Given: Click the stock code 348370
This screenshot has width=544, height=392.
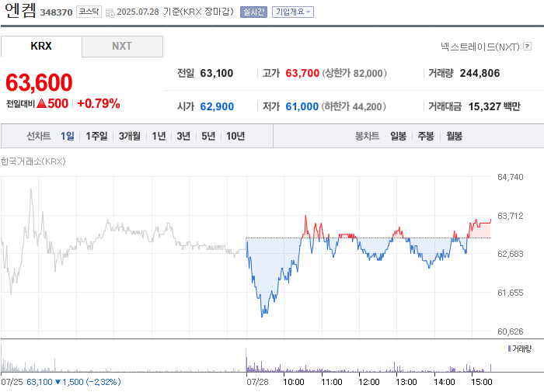Looking at the screenshot, I should pos(56,12).
